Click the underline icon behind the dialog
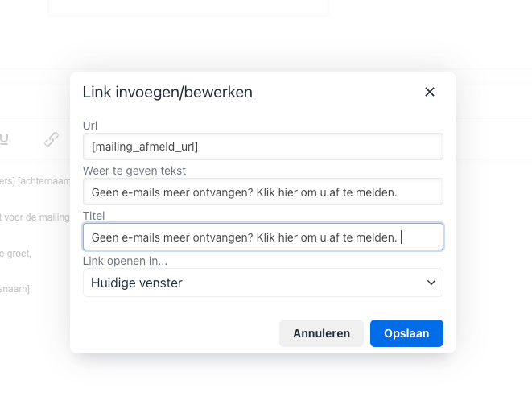 pos(4,139)
